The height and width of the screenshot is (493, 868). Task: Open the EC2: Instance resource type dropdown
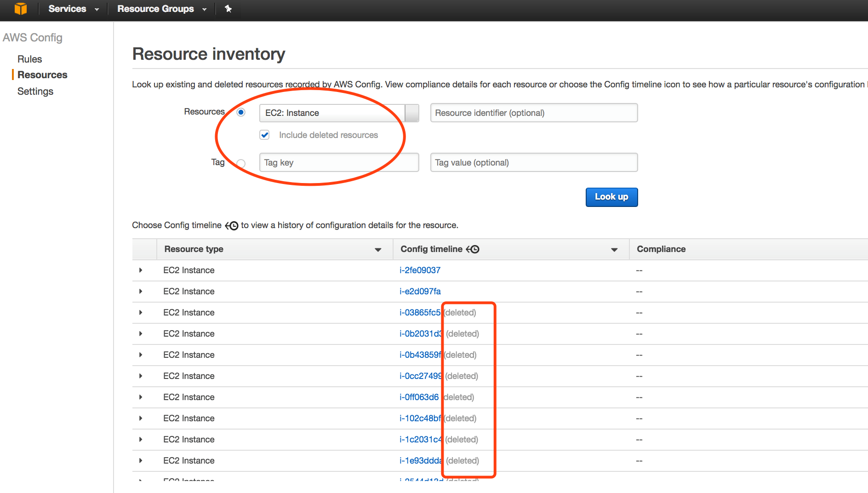coord(411,113)
